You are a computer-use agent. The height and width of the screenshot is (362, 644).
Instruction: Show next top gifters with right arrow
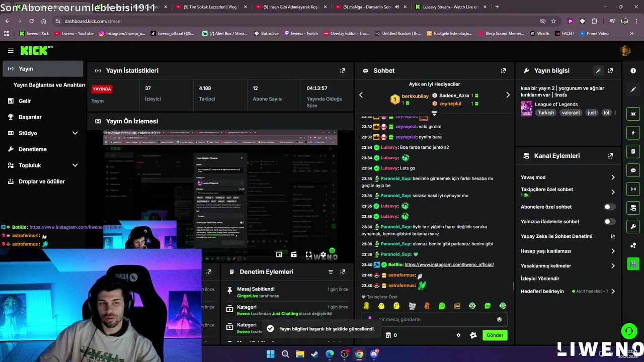pyautogui.click(x=508, y=95)
